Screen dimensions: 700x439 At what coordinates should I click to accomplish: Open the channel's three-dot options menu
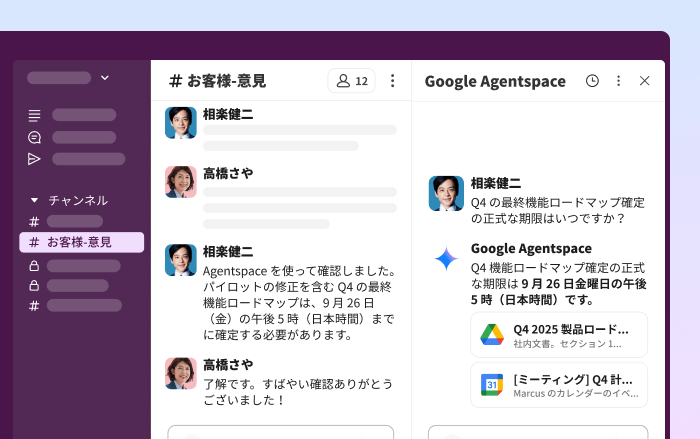392,81
